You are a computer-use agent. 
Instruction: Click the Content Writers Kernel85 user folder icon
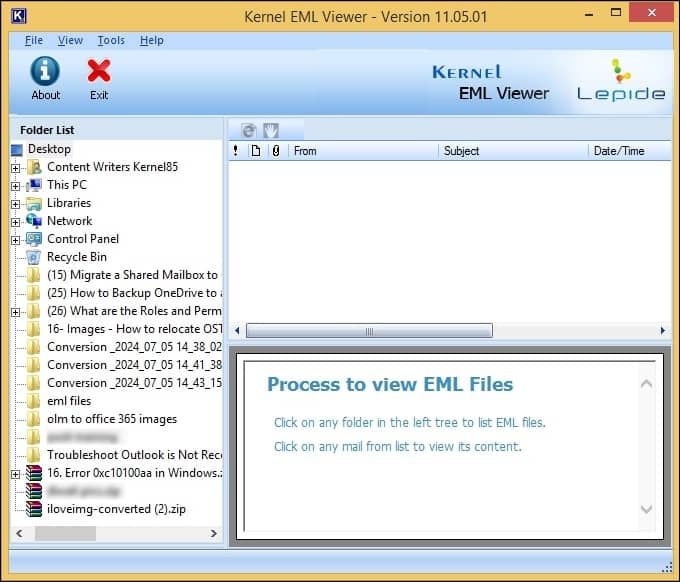click(x=34, y=167)
